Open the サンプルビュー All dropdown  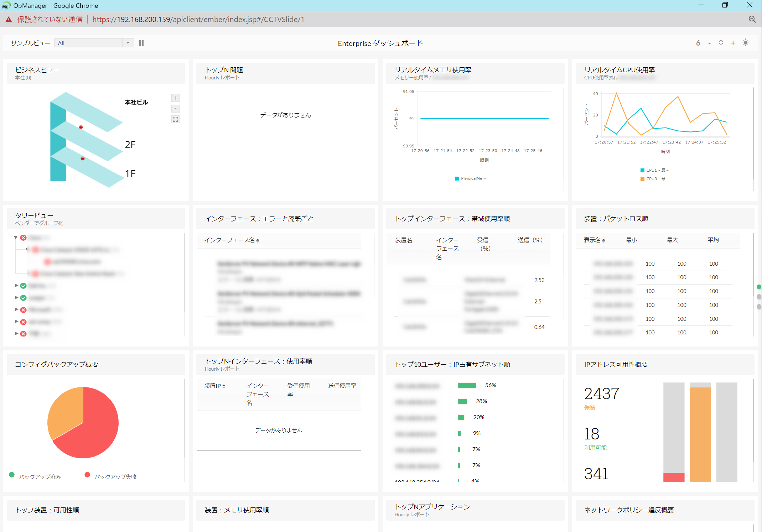tap(94, 43)
